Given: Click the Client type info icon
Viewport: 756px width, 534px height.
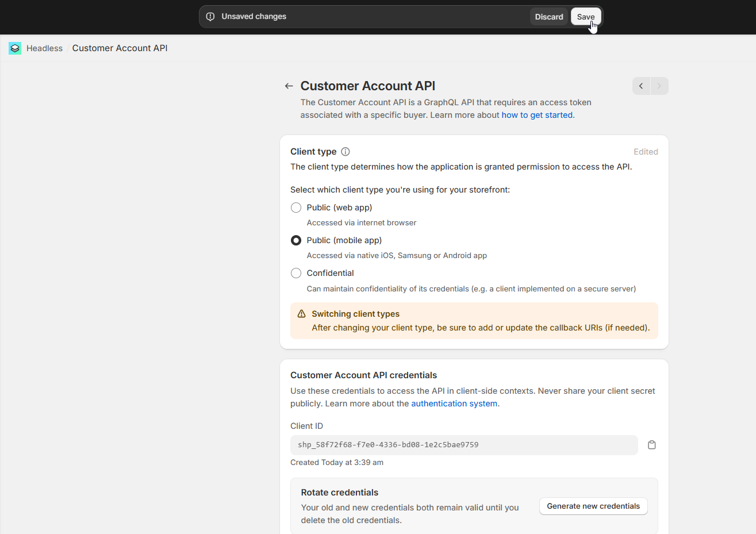Looking at the screenshot, I should coord(346,152).
